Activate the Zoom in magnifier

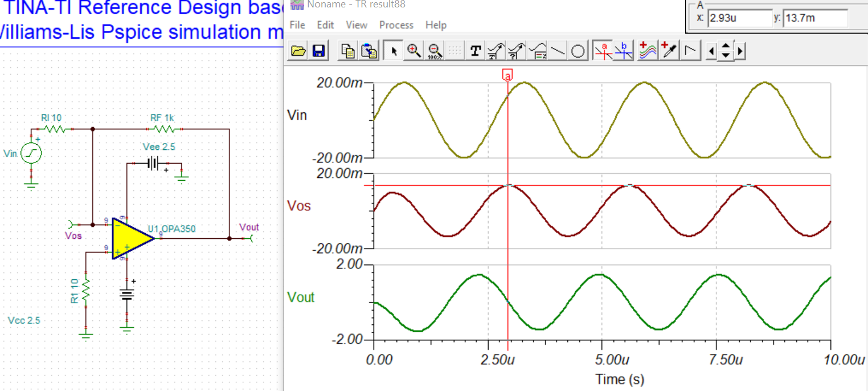pyautogui.click(x=414, y=51)
